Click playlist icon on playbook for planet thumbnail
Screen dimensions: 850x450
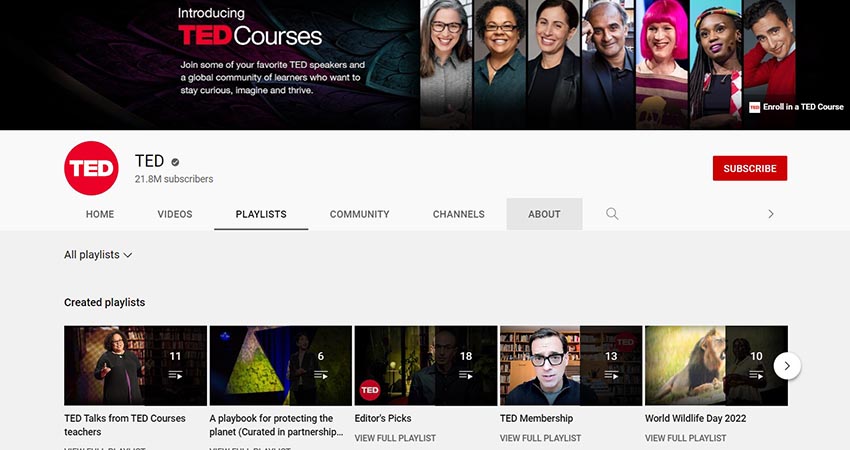tap(320, 375)
